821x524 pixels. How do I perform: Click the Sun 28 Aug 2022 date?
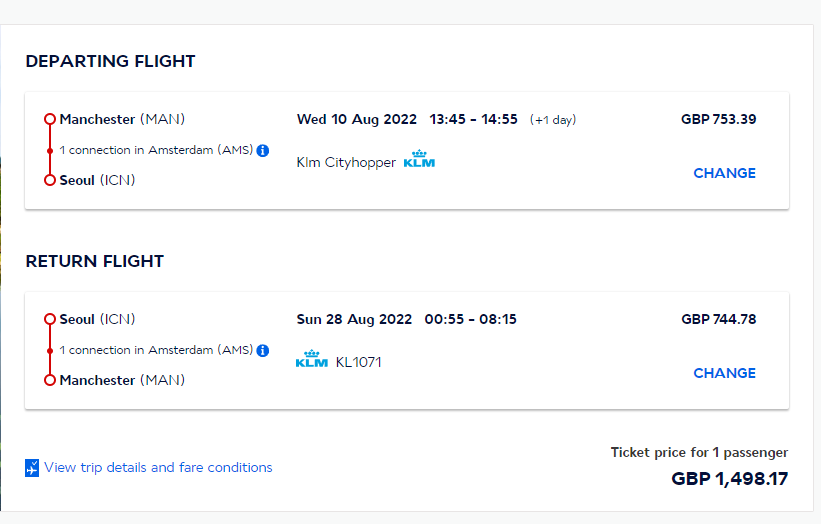click(x=354, y=319)
